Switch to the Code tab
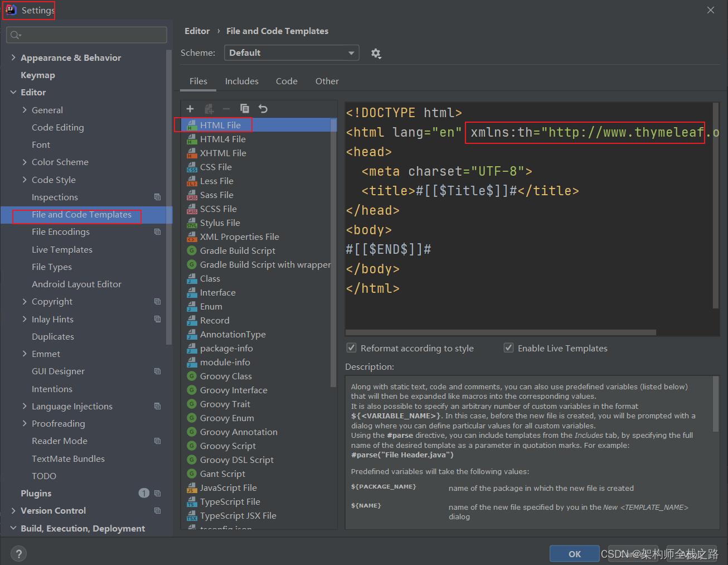728x565 pixels. point(287,81)
